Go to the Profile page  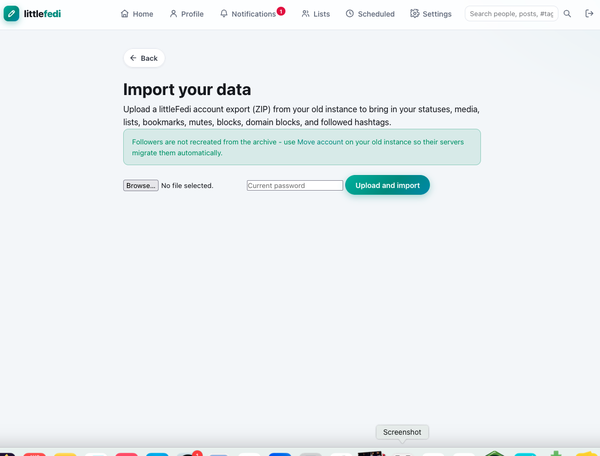pyautogui.click(x=186, y=14)
